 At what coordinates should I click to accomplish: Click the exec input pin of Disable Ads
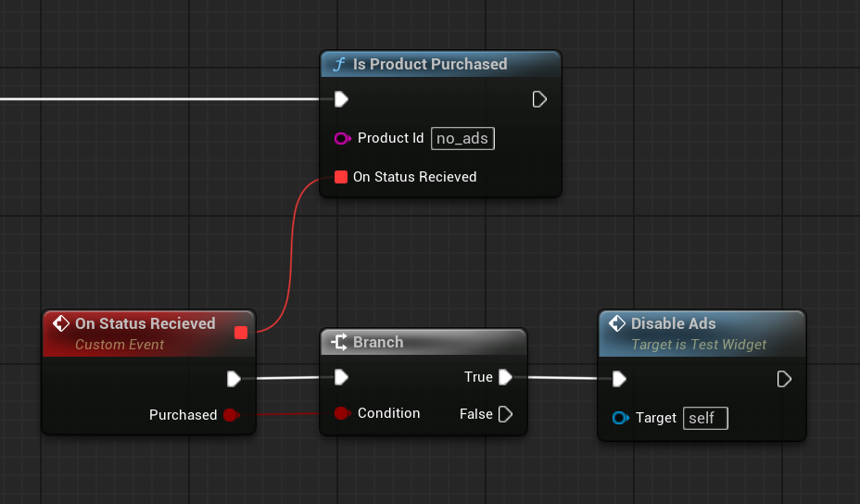tap(619, 379)
